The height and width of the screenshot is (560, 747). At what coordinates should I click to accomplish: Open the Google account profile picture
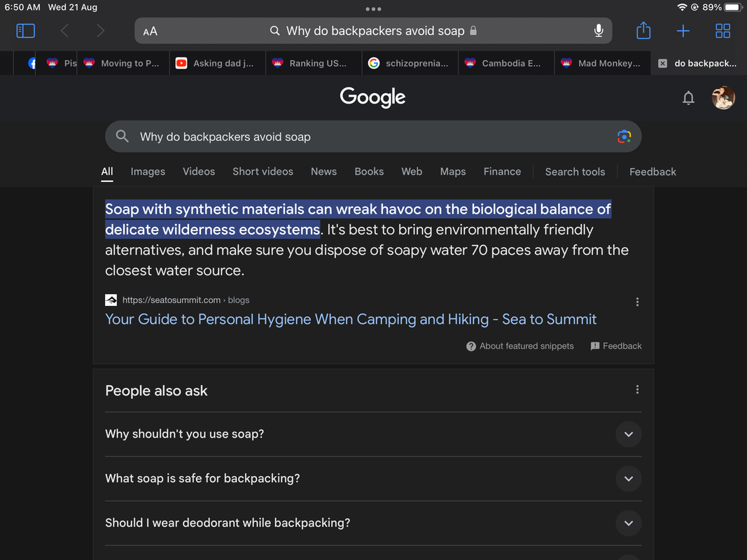[x=722, y=97]
